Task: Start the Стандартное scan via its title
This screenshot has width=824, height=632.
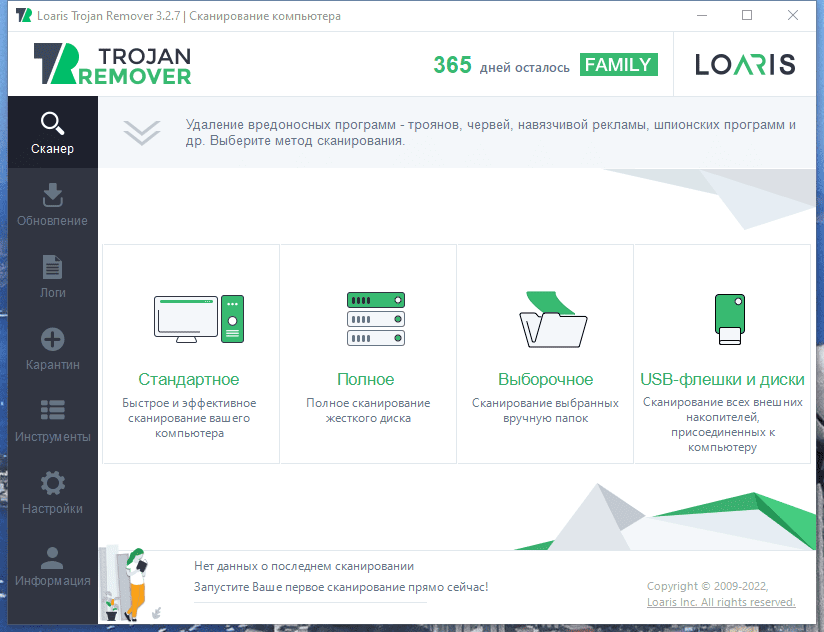Action: [189, 380]
